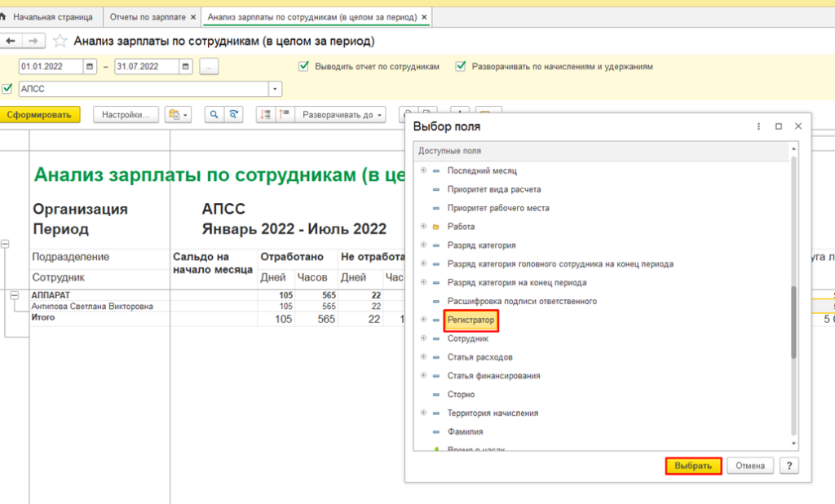Switch to 'Отчеты по зарплате' tab
Image resolution: width=835 pixels, height=504 pixels.
[x=148, y=17]
